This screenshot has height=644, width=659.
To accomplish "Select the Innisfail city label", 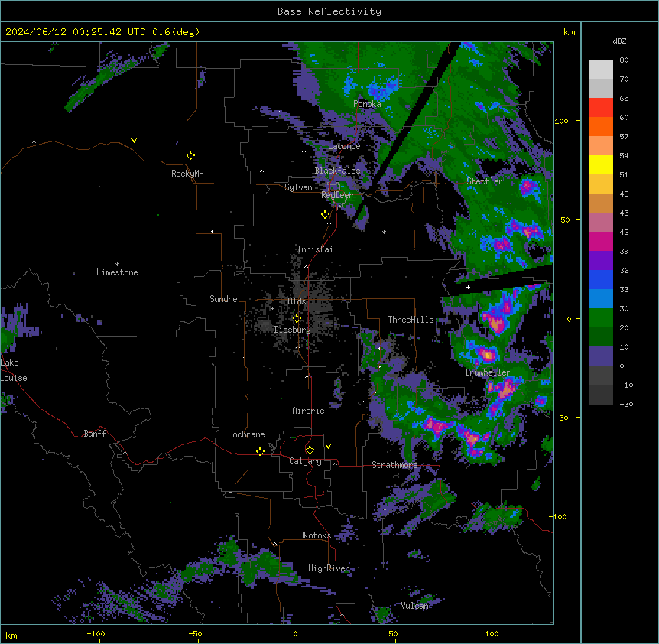I will (x=317, y=249).
